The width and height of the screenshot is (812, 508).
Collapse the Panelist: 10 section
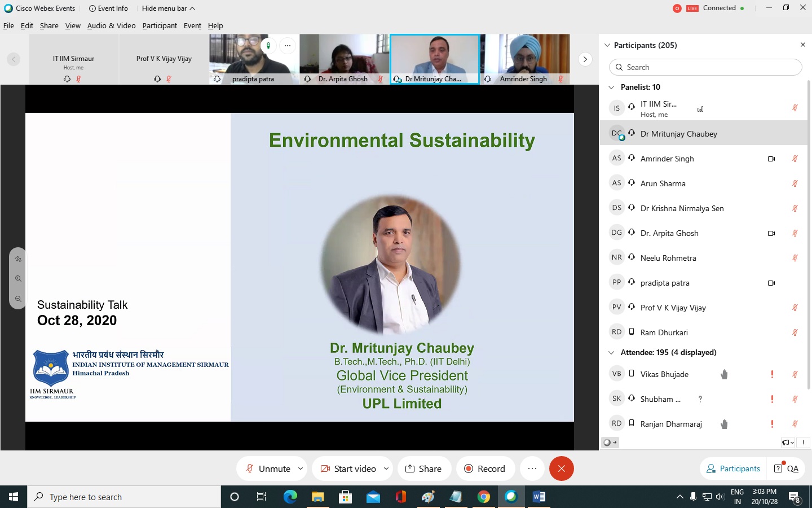pyautogui.click(x=611, y=87)
